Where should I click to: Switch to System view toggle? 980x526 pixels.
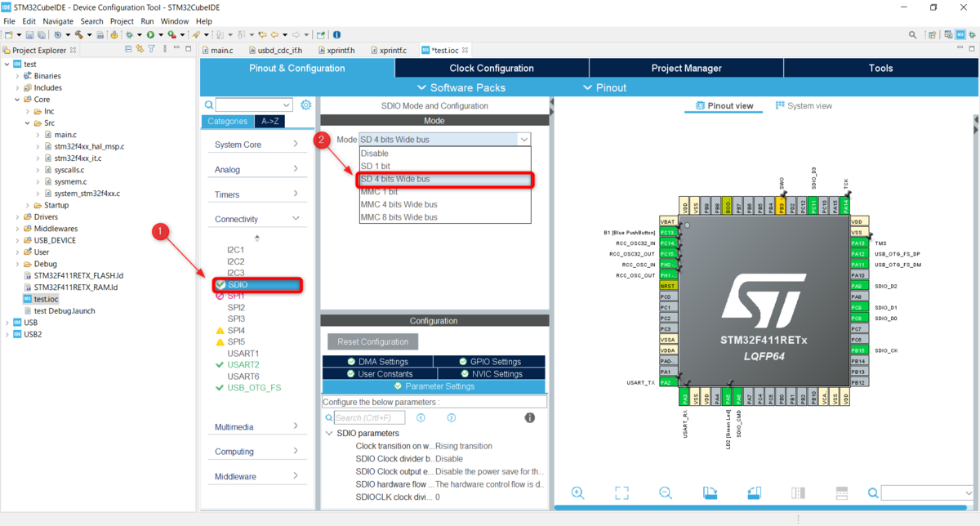pyautogui.click(x=804, y=105)
